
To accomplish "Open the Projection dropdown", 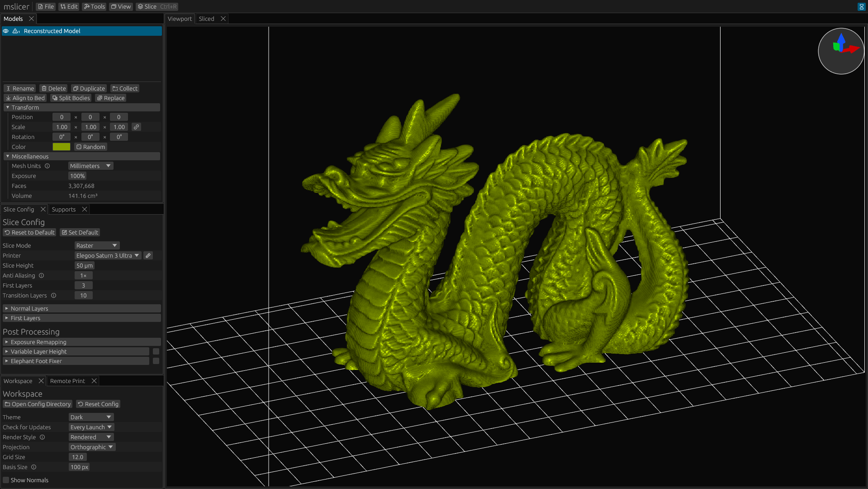I will pos(92,447).
